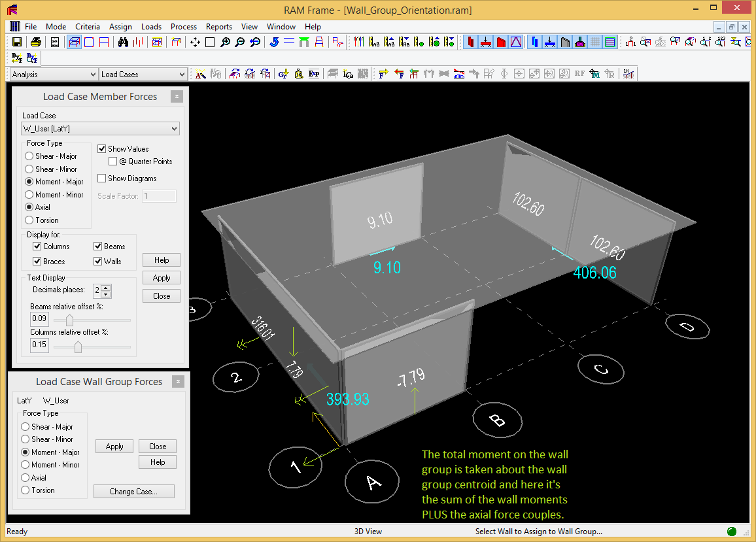The image size is (756, 542).
Task: Open the Criteria menu
Action: click(88, 27)
